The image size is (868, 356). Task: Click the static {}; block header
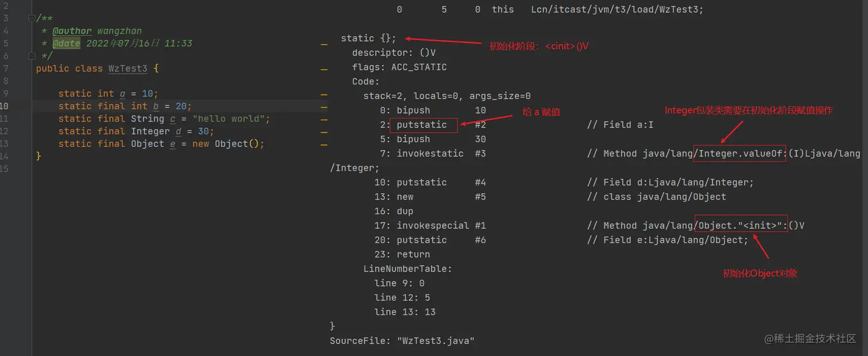click(368, 38)
